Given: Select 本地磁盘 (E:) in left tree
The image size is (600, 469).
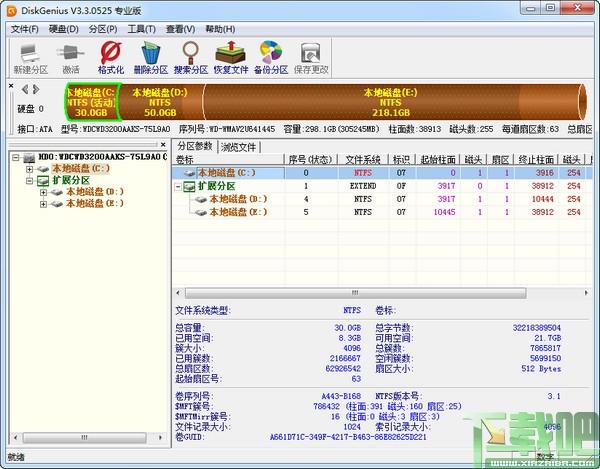Looking at the screenshot, I should [95, 204].
